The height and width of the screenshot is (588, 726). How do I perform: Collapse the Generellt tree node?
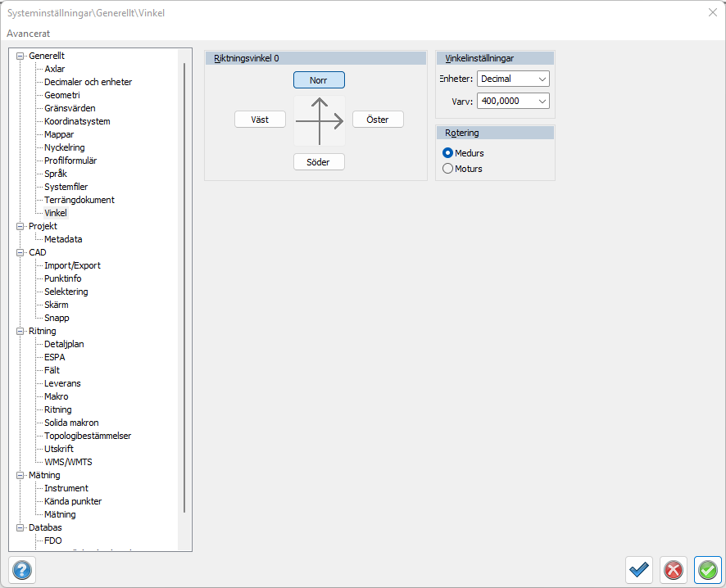point(20,56)
